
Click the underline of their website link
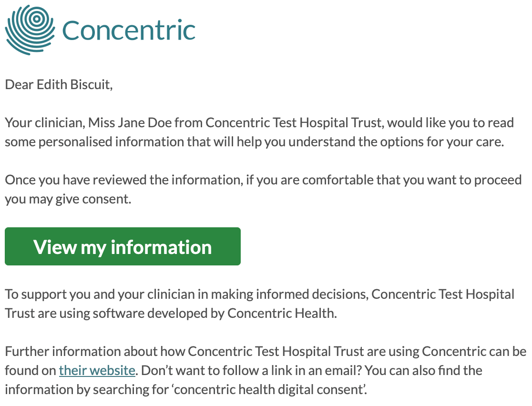pos(97,377)
